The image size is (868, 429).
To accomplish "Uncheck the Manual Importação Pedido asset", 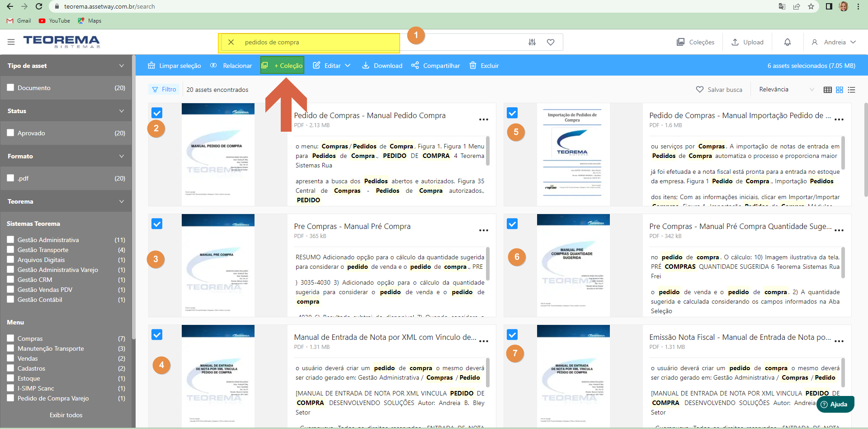I will (x=512, y=113).
